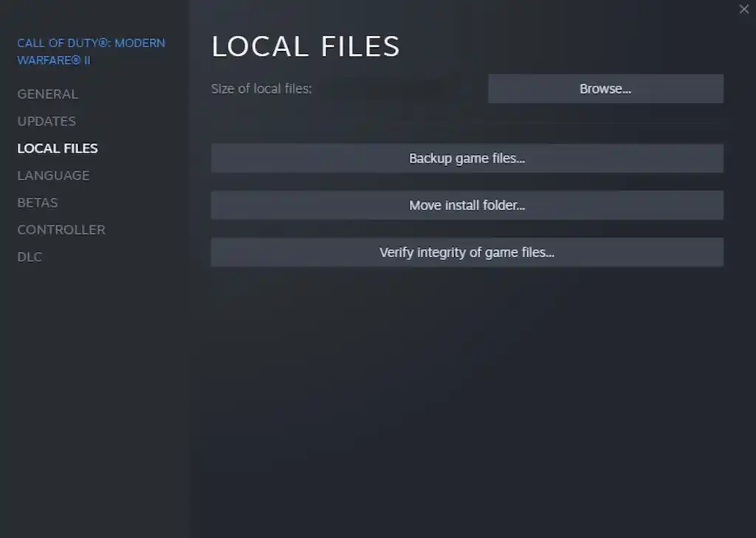Click the Call of Duty: Modern Warfare II title

[91, 52]
